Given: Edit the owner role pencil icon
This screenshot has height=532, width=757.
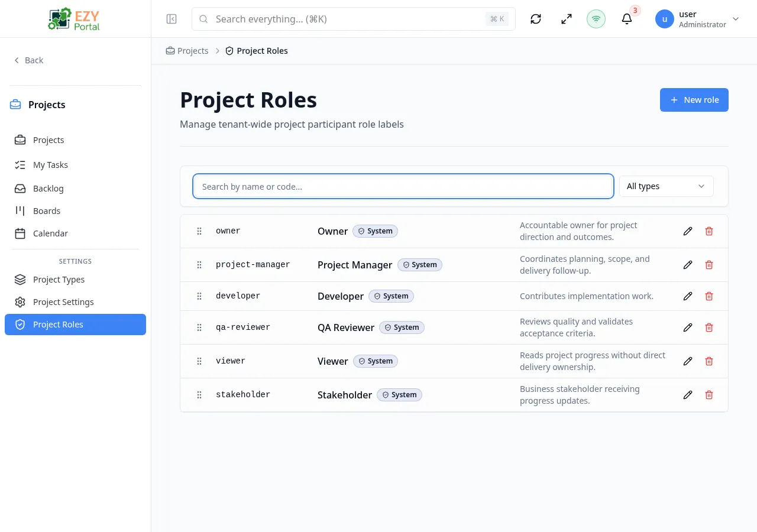Looking at the screenshot, I should [688, 231].
